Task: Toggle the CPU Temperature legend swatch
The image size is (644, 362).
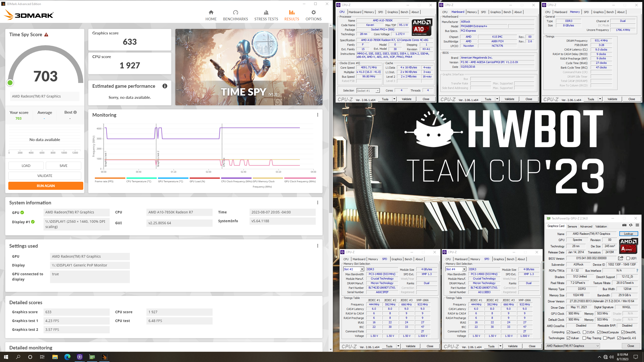Action: (142, 178)
